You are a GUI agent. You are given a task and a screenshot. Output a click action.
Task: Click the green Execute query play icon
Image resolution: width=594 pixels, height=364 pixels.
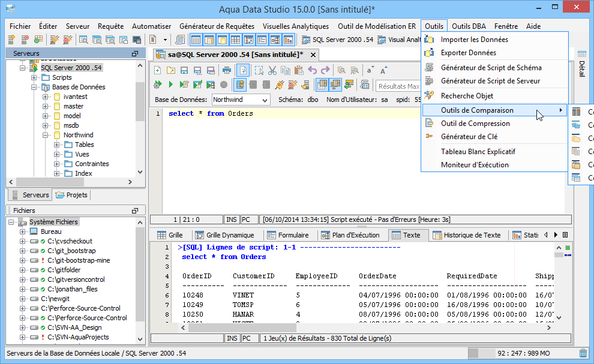tap(170, 85)
